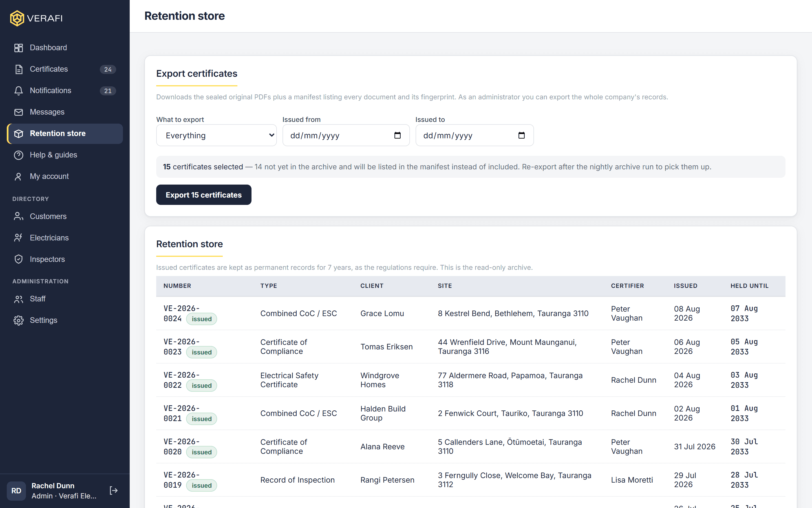
Task: Click the Issued from date field
Action: pos(346,135)
